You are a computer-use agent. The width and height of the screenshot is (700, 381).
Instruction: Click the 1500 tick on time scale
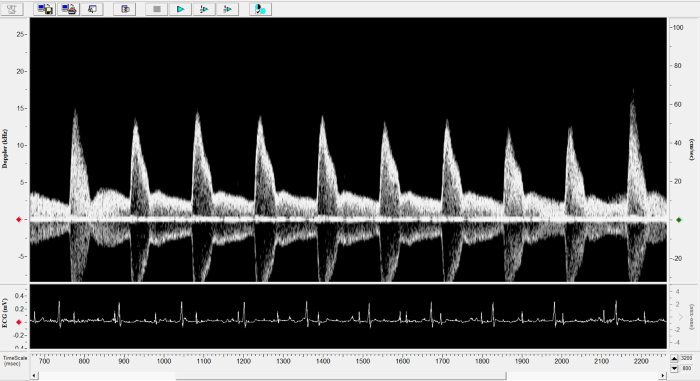(x=362, y=361)
